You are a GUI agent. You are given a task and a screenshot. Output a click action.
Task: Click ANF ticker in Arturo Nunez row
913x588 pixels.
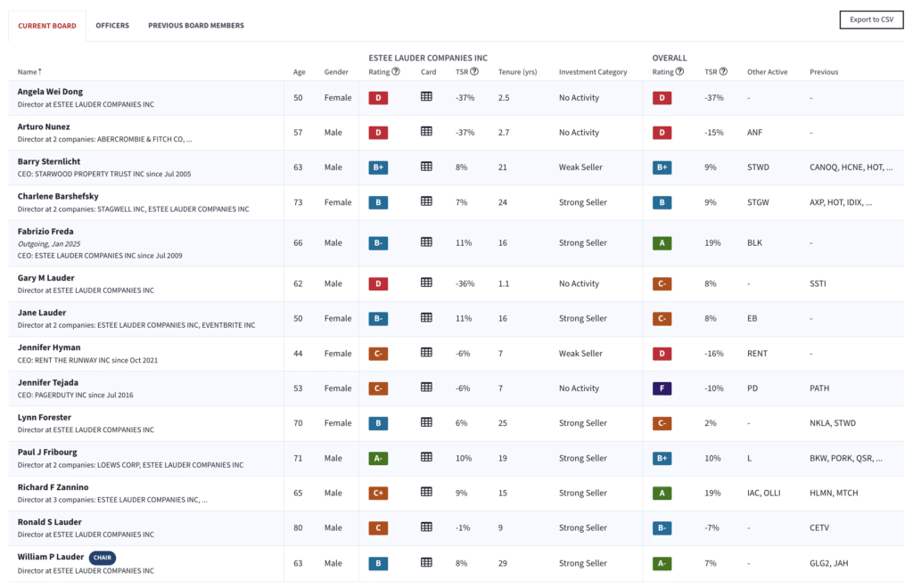point(754,133)
